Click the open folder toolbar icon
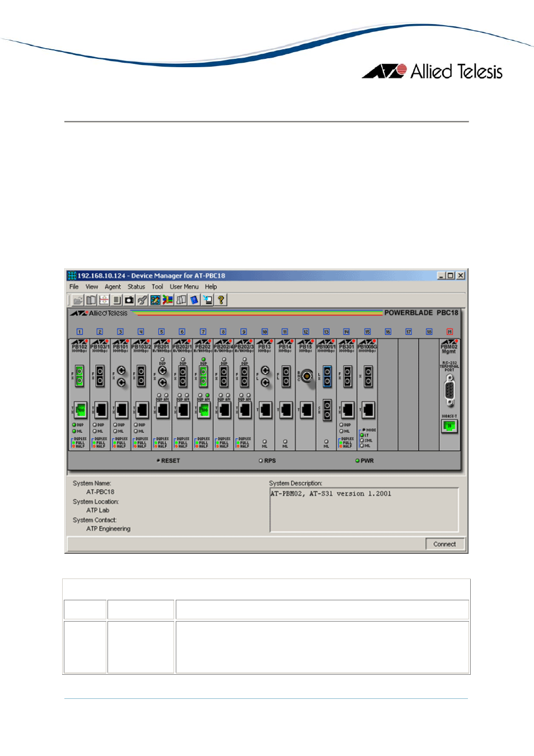Screen dimensions: 534x756 pos(78,300)
